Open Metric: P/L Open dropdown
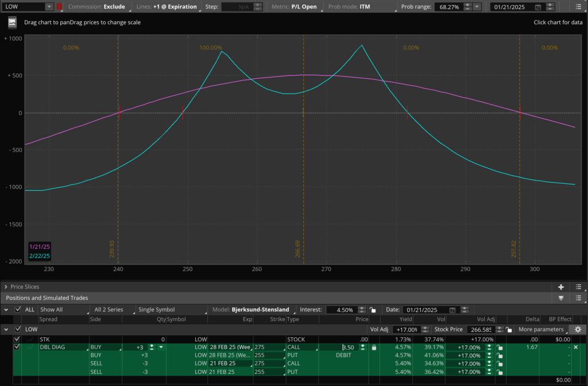 (296, 7)
